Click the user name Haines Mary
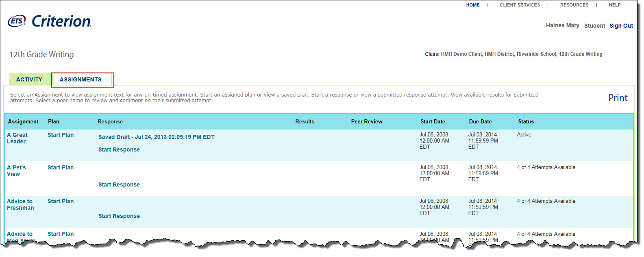Viewport: 644px width, 257px height. point(563,25)
